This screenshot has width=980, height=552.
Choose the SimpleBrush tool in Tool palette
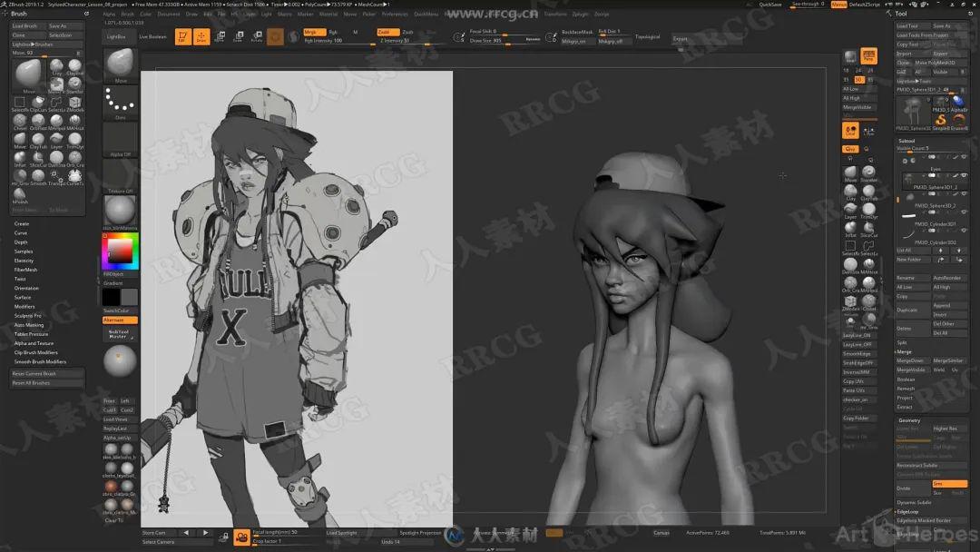point(941,122)
